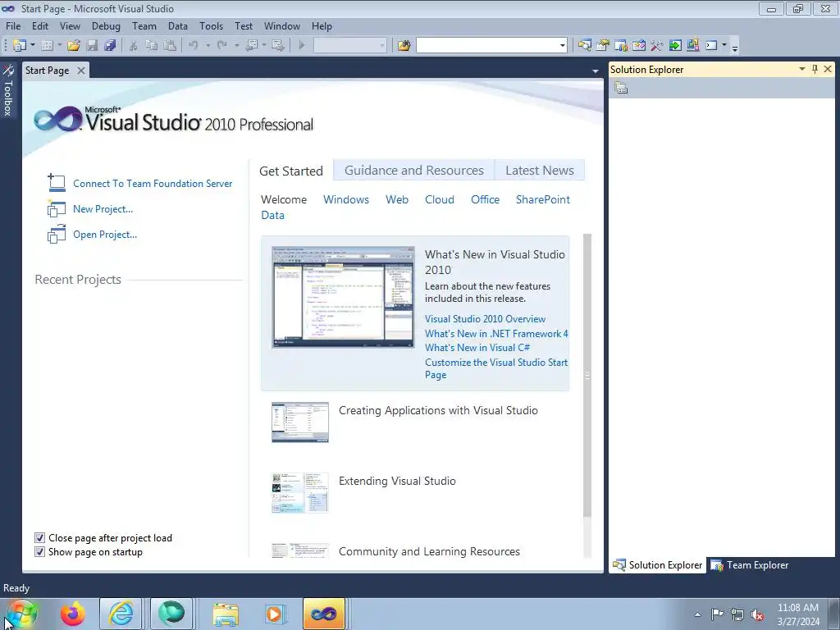Open the Solution Configurations combo box

click(x=349, y=46)
